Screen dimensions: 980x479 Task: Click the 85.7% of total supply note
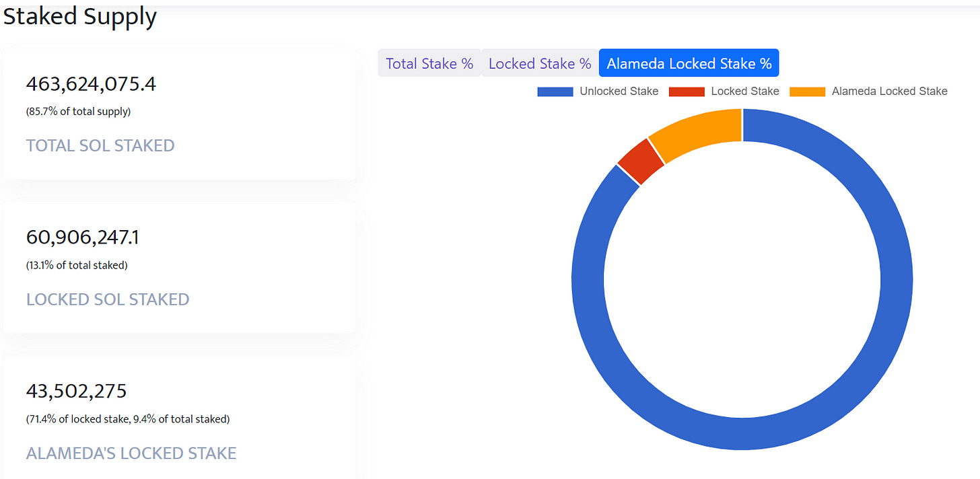tap(78, 112)
